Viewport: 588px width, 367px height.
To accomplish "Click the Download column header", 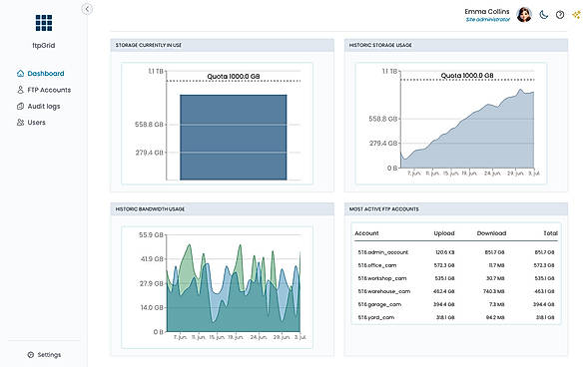I will coord(491,233).
